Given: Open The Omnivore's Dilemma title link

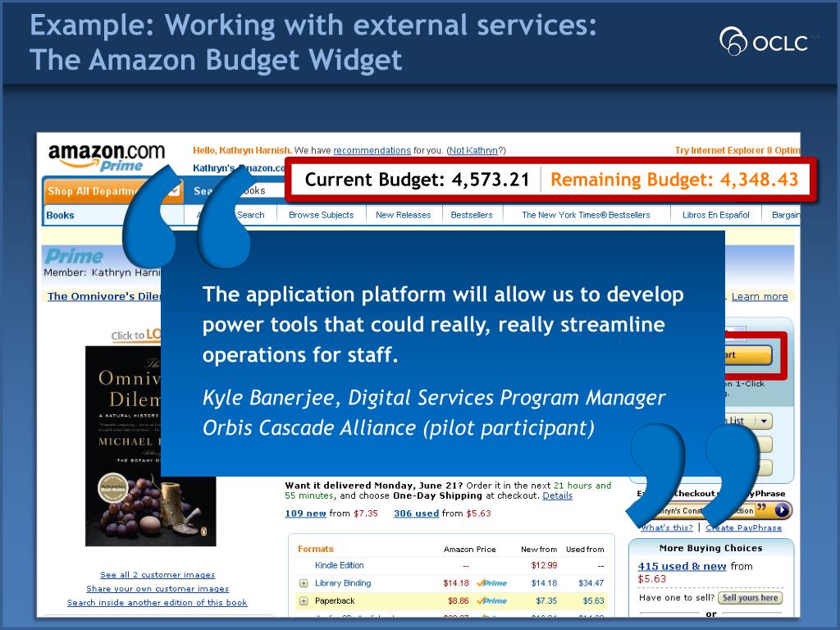Looking at the screenshot, I should point(104,296).
